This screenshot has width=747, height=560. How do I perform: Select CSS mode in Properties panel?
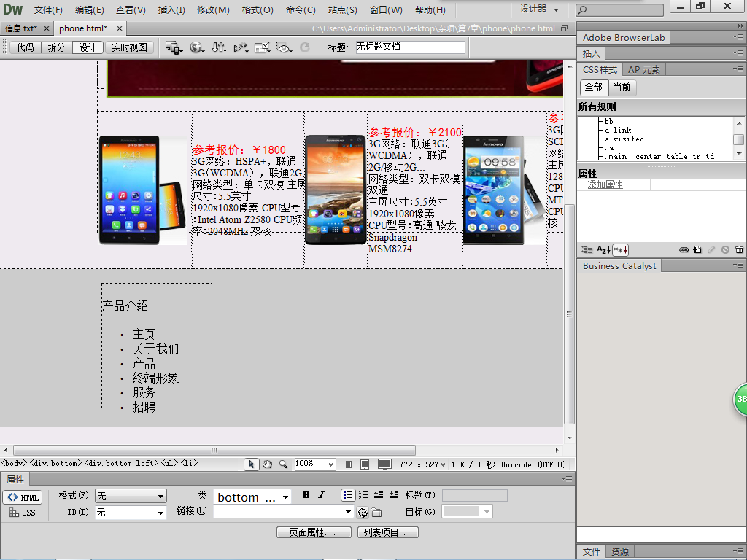pyautogui.click(x=23, y=513)
